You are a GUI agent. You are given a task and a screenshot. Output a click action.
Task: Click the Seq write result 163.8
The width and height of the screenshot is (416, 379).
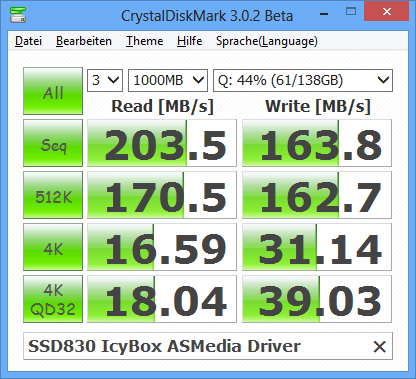(317, 143)
